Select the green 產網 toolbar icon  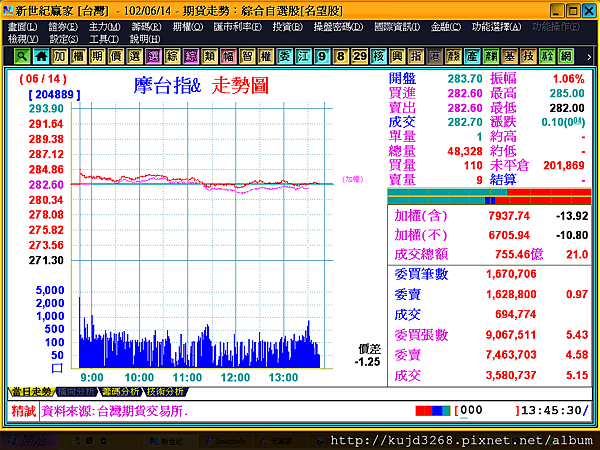pyautogui.click(x=491, y=56)
